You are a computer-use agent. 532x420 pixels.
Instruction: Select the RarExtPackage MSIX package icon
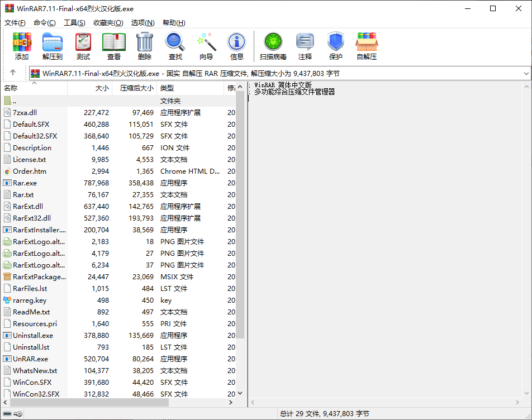tap(7, 277)
